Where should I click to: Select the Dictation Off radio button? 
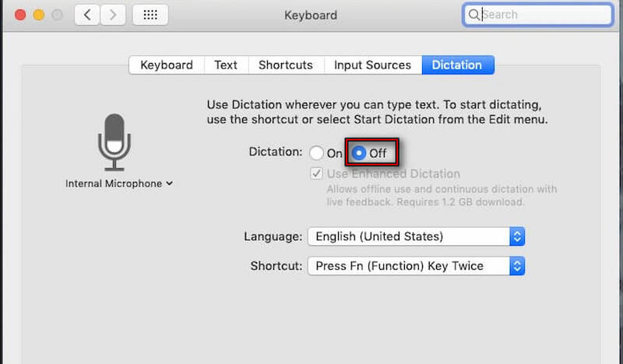pos(358,153)
